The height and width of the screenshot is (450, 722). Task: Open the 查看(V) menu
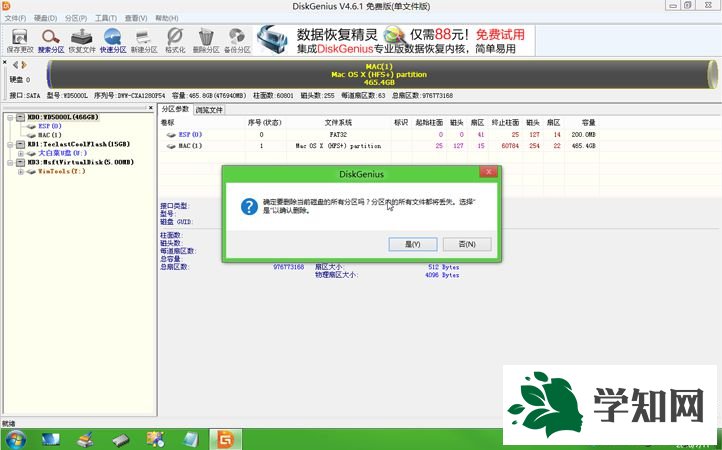point(136,18)
